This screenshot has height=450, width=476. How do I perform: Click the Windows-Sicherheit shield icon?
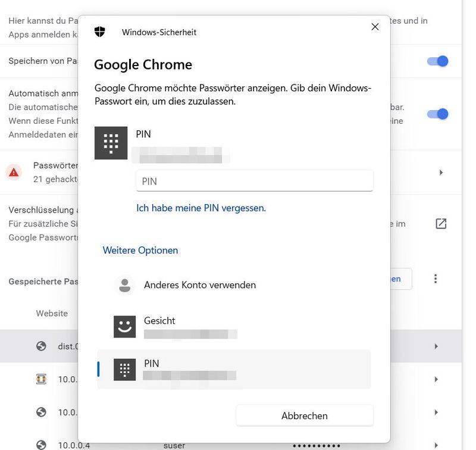(x=99, y=32)
